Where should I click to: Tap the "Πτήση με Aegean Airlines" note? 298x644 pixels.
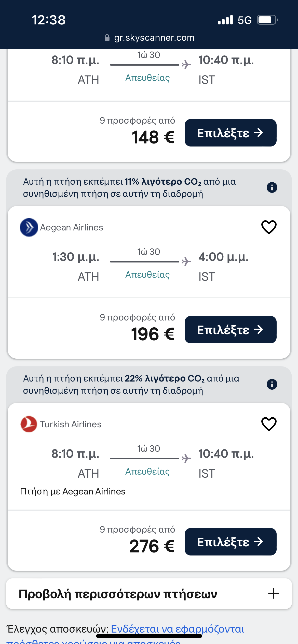[x=73, y=491]
